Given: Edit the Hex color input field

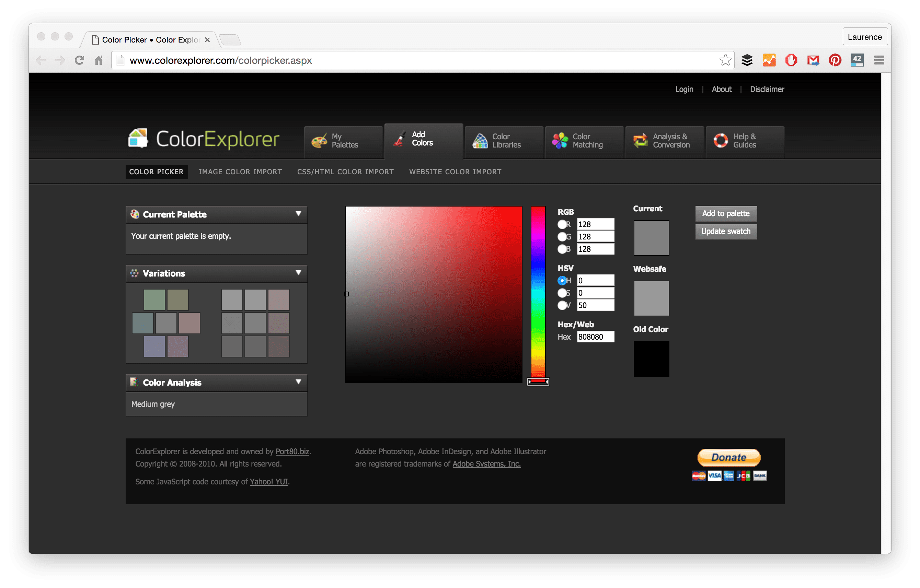Looking at the screenshot, I should point(594,337).
